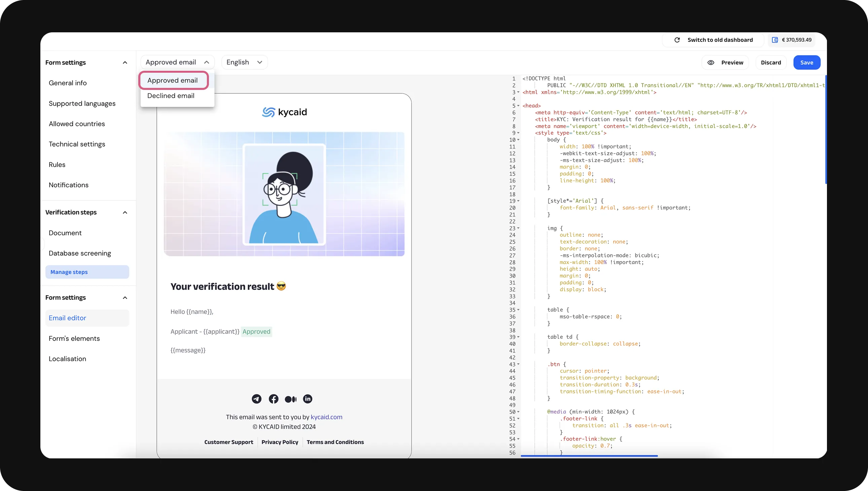The width and height of the screenshot is (868, 491).
Task: Click the Save button
Action: click(807, 62)
